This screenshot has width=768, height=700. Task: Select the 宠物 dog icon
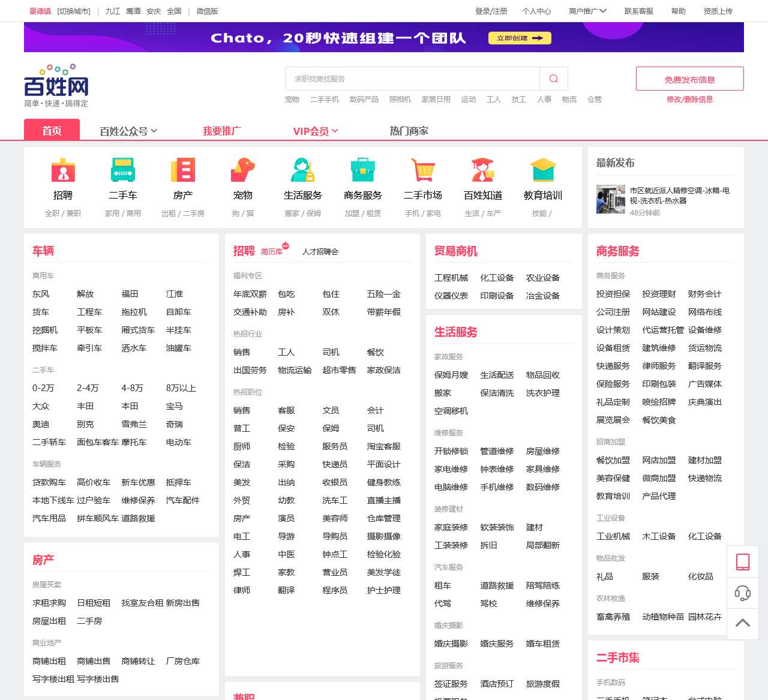point(244,171)
